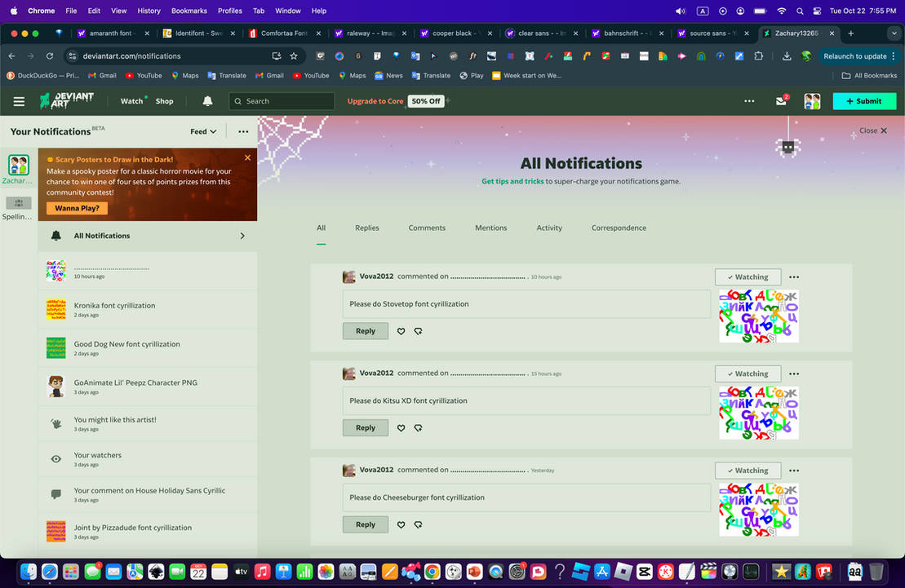Click the DeviantArt search field

point(282,101)
